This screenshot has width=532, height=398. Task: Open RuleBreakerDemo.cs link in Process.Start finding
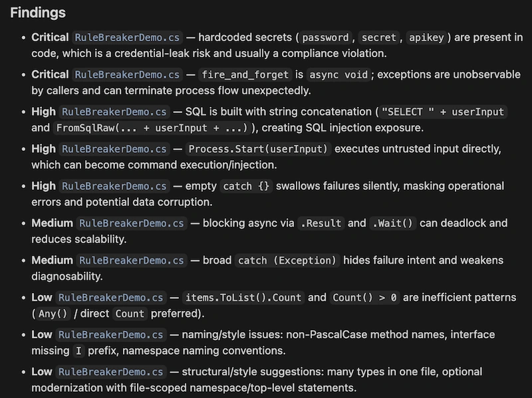(x=114, y=149)
